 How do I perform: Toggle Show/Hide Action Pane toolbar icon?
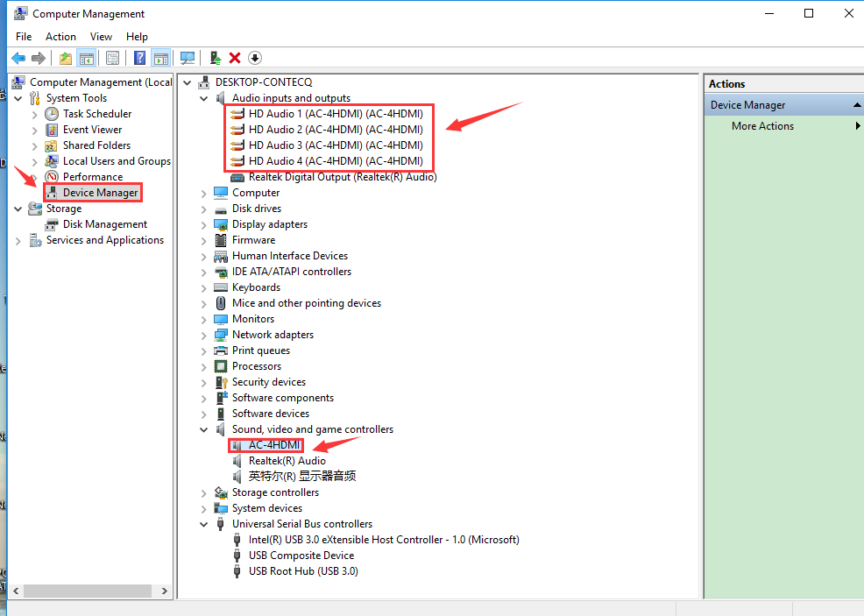(x=161, y=58)
